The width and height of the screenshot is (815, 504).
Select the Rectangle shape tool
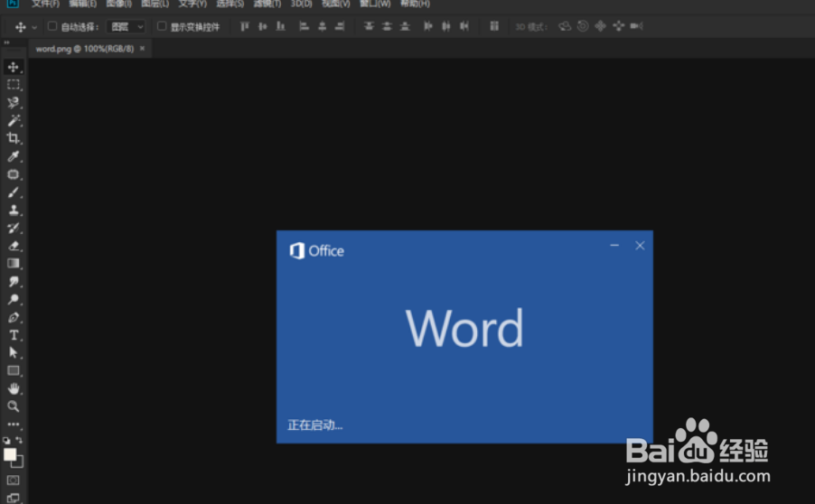click(x=14, y=370)
